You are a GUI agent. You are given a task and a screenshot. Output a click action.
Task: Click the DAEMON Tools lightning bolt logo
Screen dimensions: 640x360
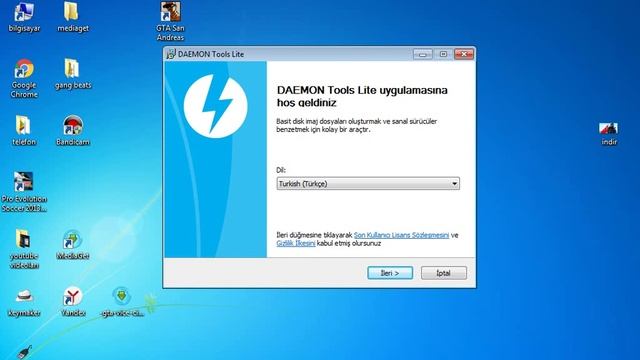pyautogui.click(x=215, y=106)
